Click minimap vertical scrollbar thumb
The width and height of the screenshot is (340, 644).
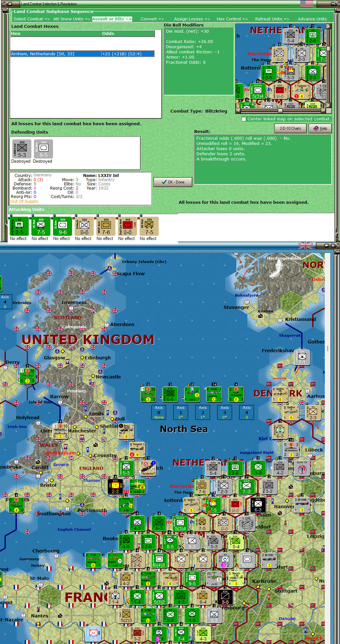click(329, 49)
